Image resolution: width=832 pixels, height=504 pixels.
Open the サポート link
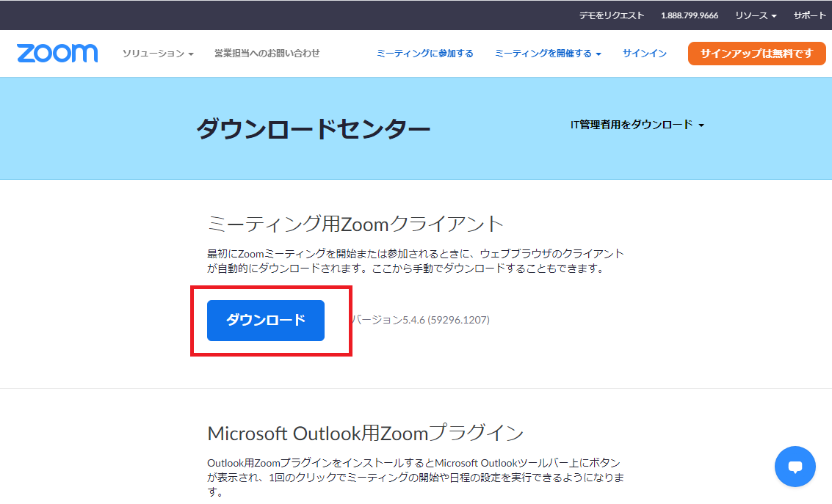pos(810,15)
